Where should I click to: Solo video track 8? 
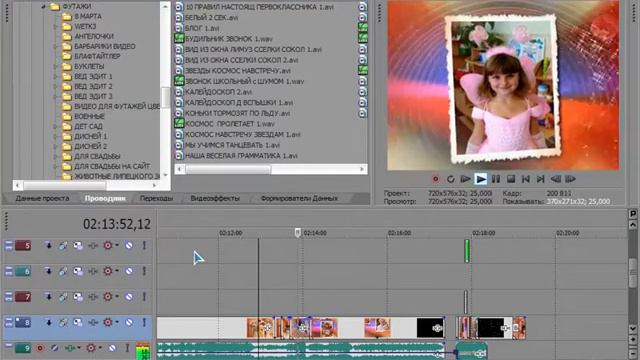[x=144, y=323]
